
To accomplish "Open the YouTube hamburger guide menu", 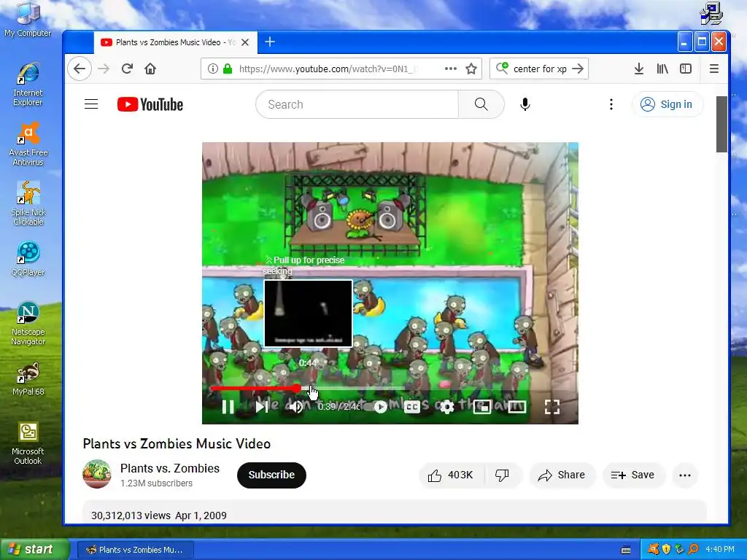I will tap(91, 104).
